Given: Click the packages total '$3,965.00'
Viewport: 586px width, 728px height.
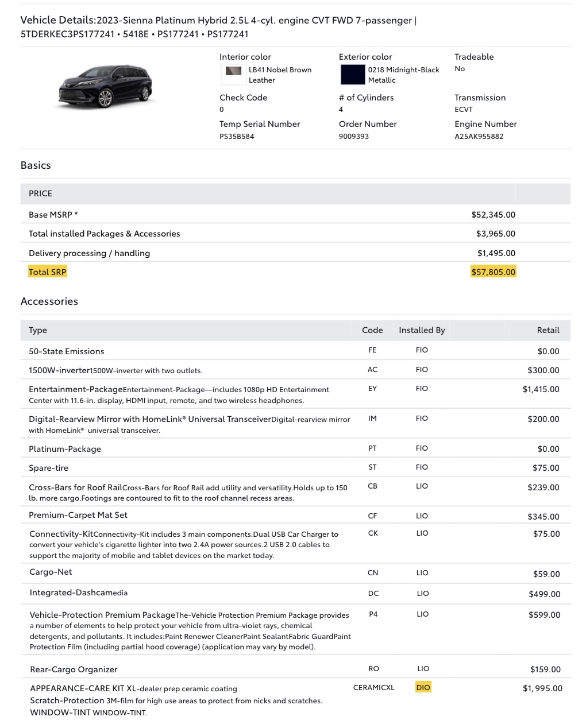Looking at the screenshot, I should pos(496,234).
